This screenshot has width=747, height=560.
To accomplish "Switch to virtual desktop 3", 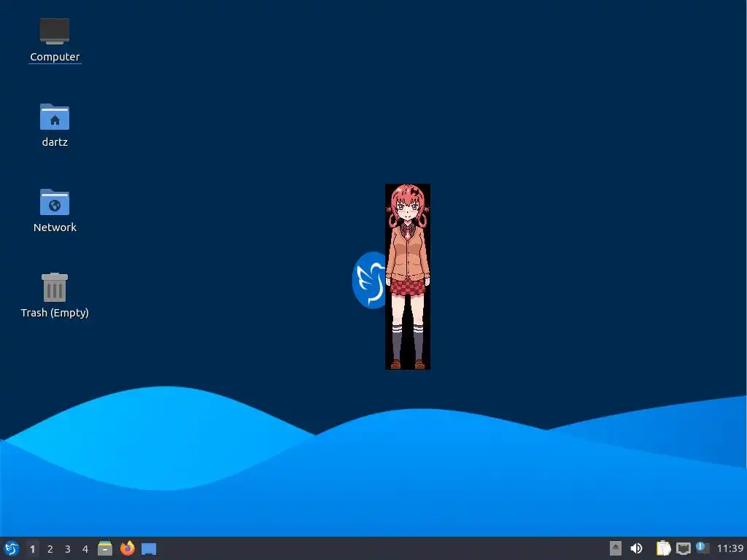I will tap(68, 549).
